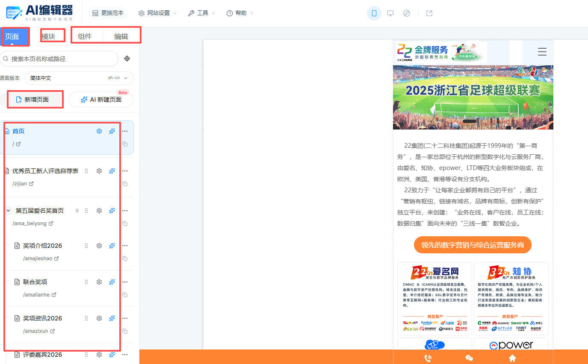Screen dimensions: 588x364
Task: Switch to desktop preview icon
Action: click(390, 13)
